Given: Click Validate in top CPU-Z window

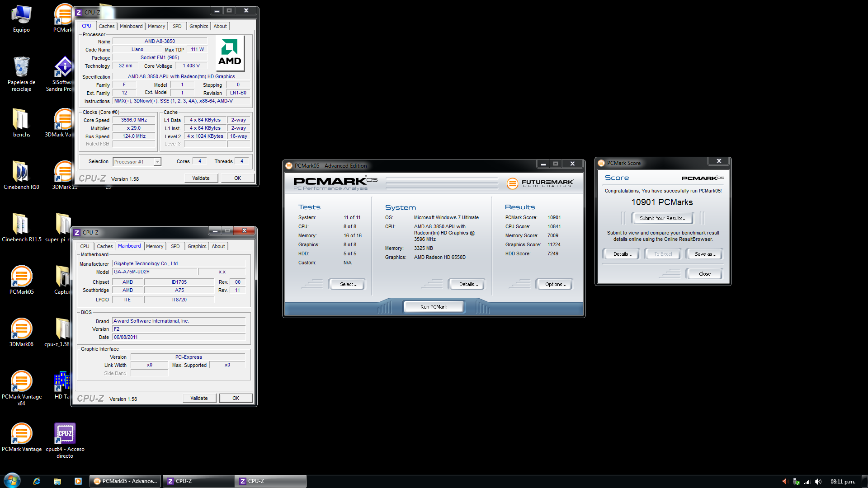Looking at the screenshot, I should (201, 178).
